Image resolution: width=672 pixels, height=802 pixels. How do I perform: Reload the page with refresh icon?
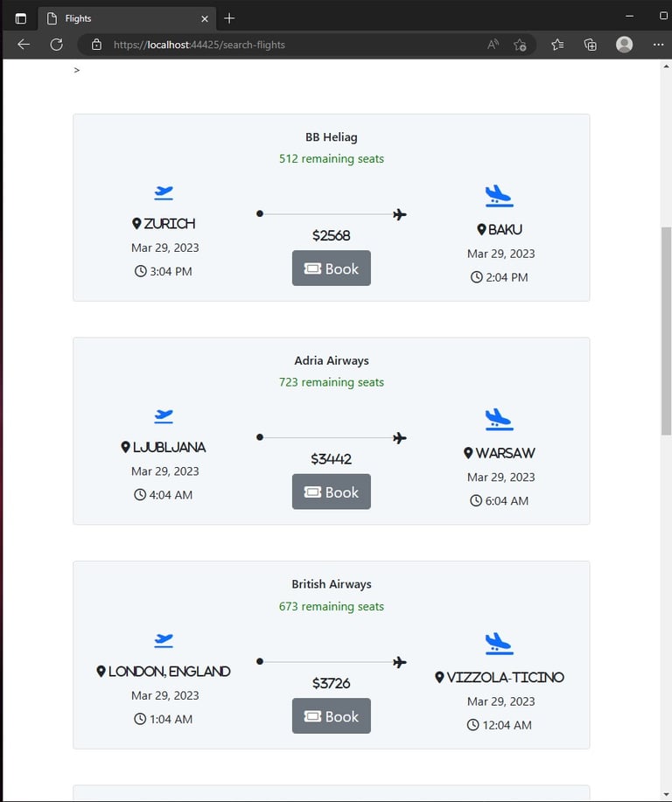[x=56, y=45]
